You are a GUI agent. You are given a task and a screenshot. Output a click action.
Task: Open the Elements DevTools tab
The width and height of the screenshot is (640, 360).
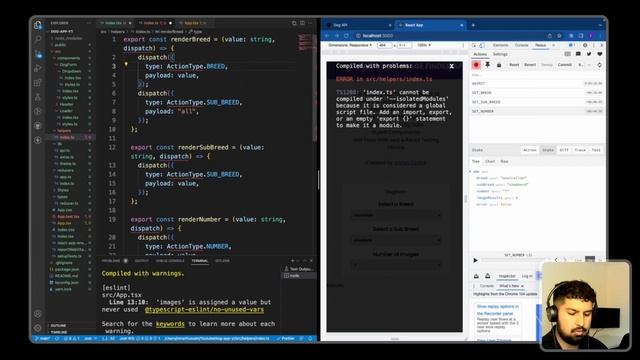(x=500, y=45)
